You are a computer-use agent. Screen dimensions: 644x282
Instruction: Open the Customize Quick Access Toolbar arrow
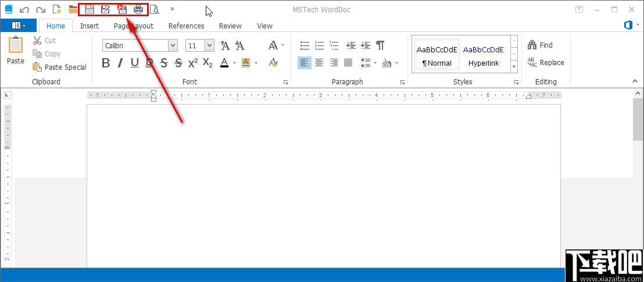(173, 9)
